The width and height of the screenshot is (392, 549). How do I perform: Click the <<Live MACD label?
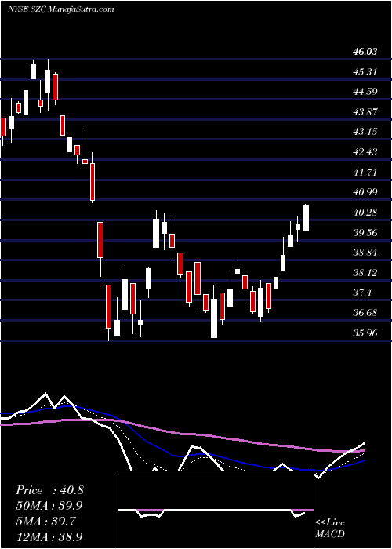click(330, 529)
